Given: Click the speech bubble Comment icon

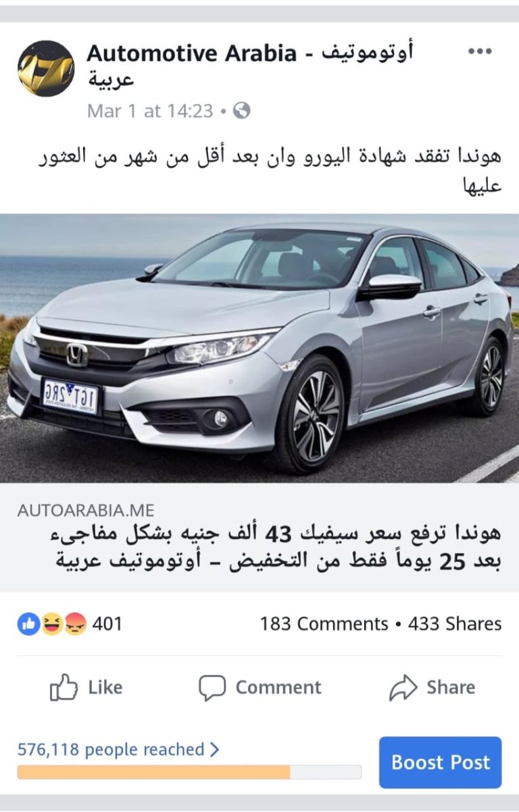Looking at the screenshot, I should pos(212,688).
